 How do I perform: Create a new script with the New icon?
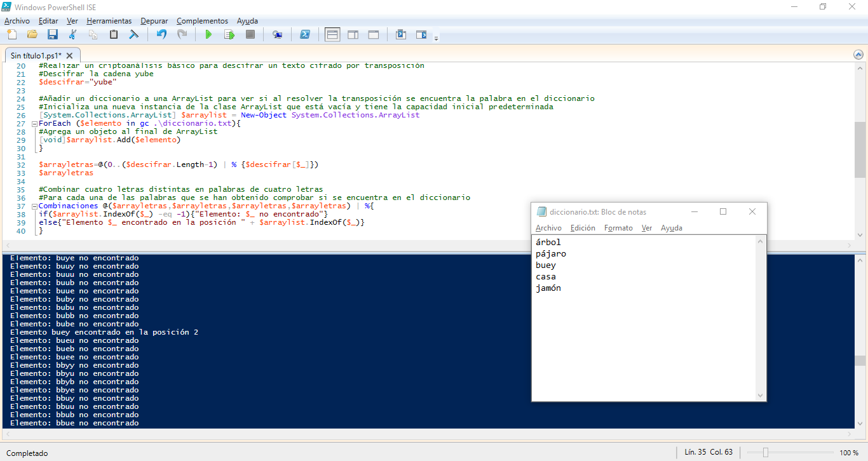tap(12, 34)
